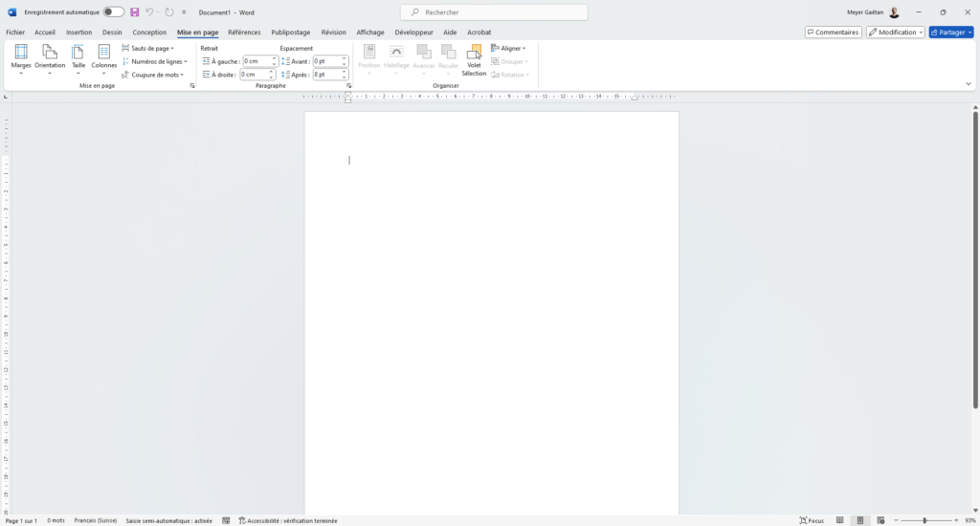This screenshot has width=980, height=526.
Task: Click Accessibilité vérification terminée status
Action: [x=288, y=520]
